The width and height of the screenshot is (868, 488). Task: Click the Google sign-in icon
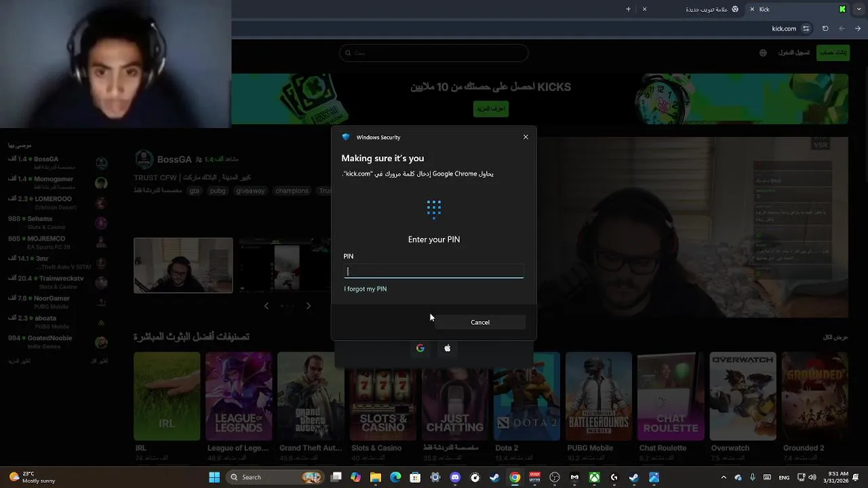tap(420, 348)
